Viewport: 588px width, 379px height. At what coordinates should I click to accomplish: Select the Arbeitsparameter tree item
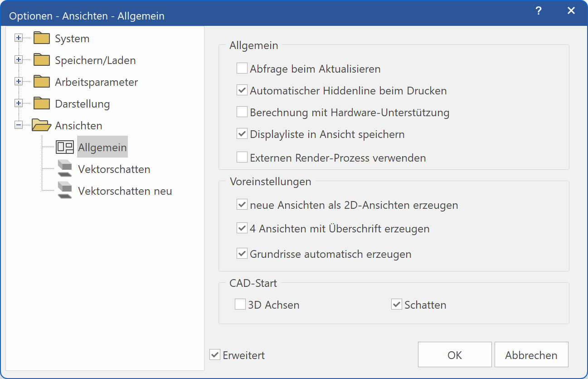click(x=96, y=82)
